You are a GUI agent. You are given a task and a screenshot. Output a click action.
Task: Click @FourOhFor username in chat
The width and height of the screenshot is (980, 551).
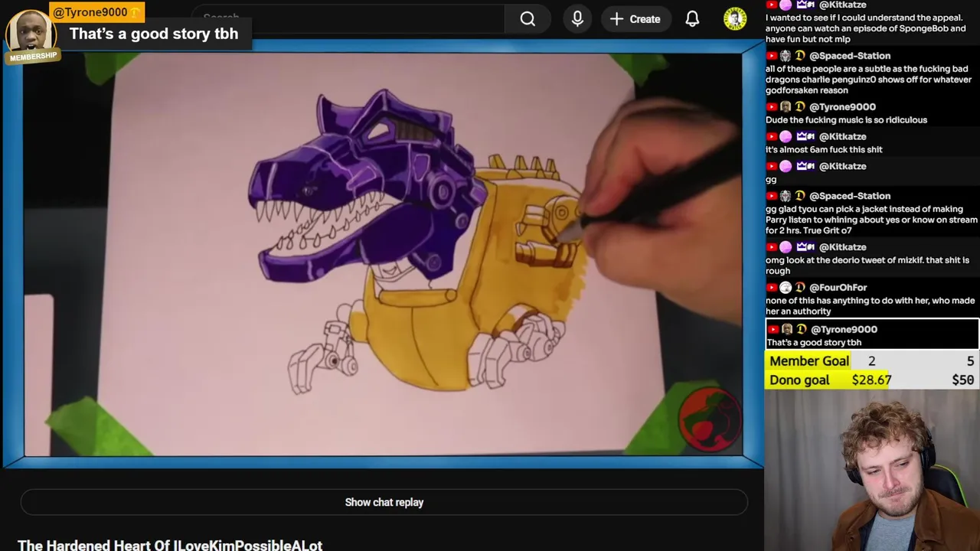(838, 288)
